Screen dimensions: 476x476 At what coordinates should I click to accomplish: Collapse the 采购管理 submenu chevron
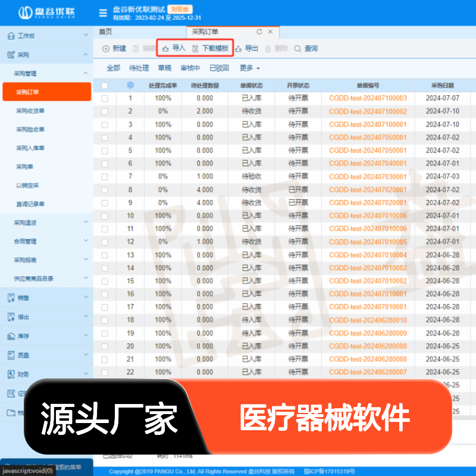[86, 73]
